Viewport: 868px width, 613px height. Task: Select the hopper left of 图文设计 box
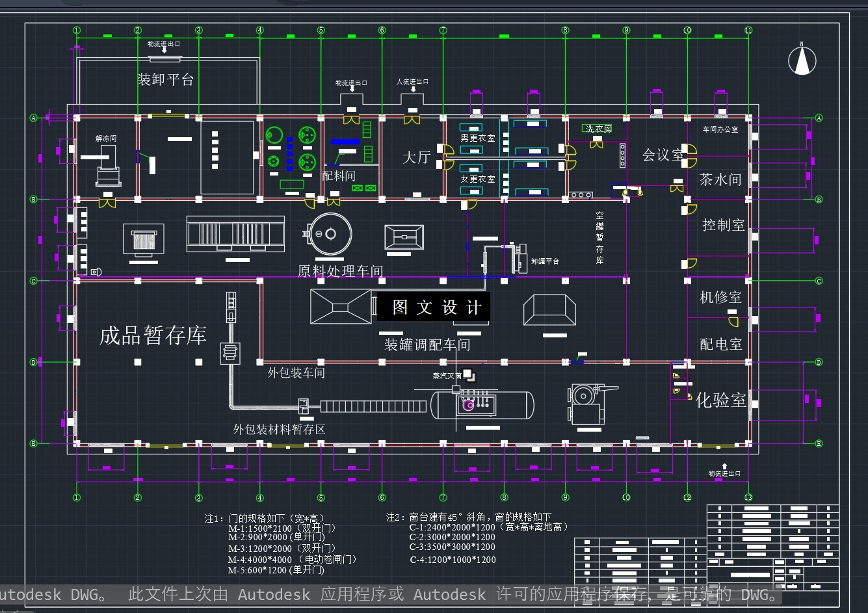pyautogui.click(x=341, y=307)
